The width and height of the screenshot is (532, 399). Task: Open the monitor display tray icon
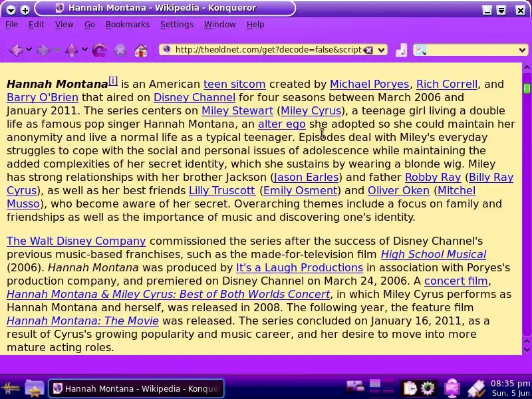tap(452, 388)
